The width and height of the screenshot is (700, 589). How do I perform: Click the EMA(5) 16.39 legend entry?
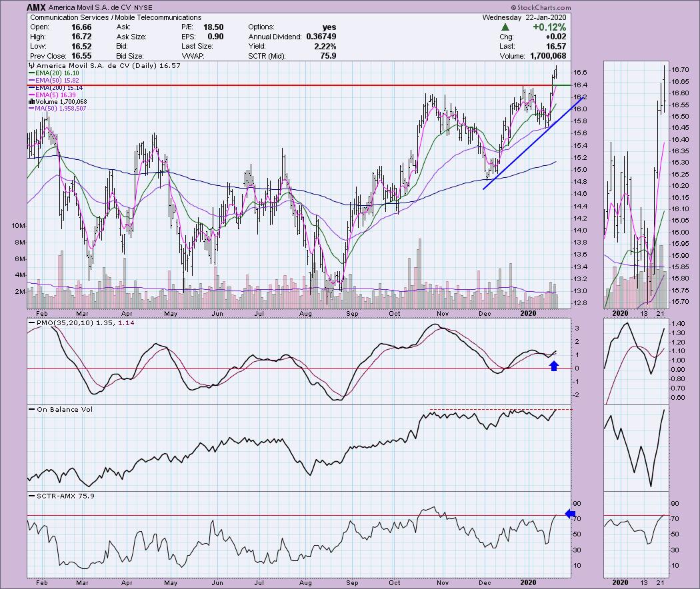52,95
